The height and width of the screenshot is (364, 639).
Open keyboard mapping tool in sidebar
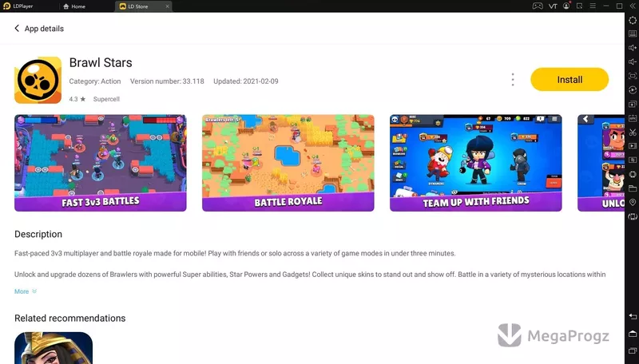tap(633, 34)
